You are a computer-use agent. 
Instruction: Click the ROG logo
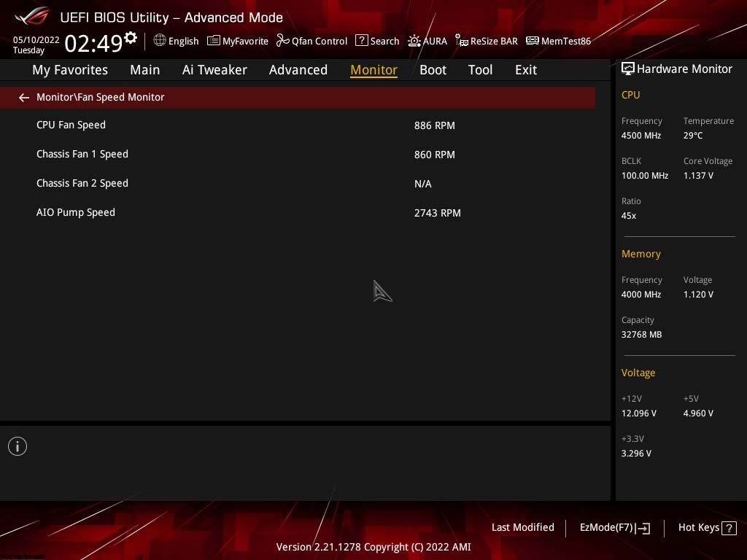(x=31, y=17)
